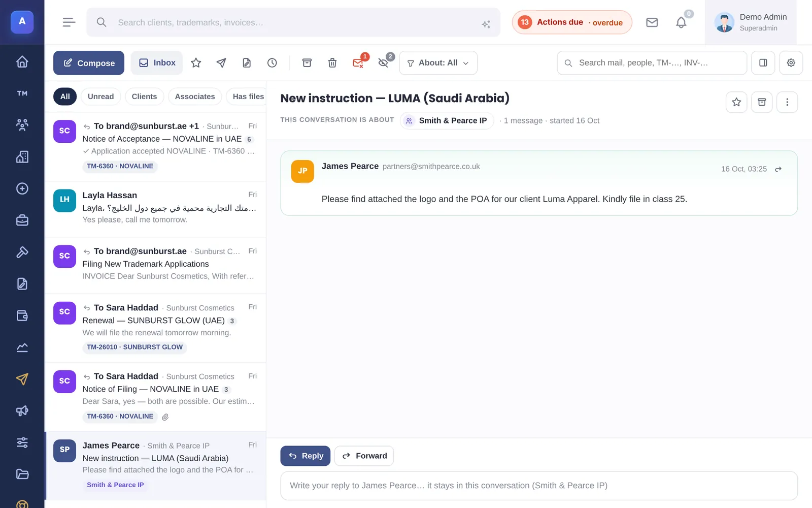812x508 pixels.
Task: Show starred mail with the star toolbar icon
Action: coord(196,63)
